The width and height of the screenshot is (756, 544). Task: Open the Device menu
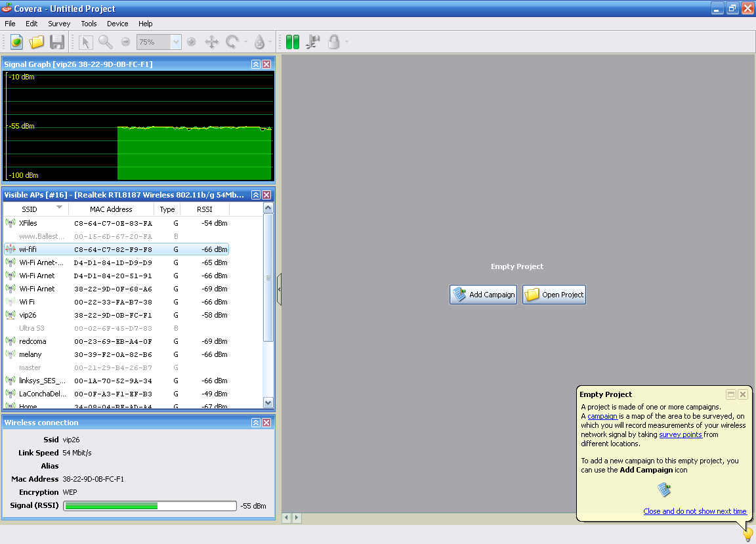tap(117, 24)
